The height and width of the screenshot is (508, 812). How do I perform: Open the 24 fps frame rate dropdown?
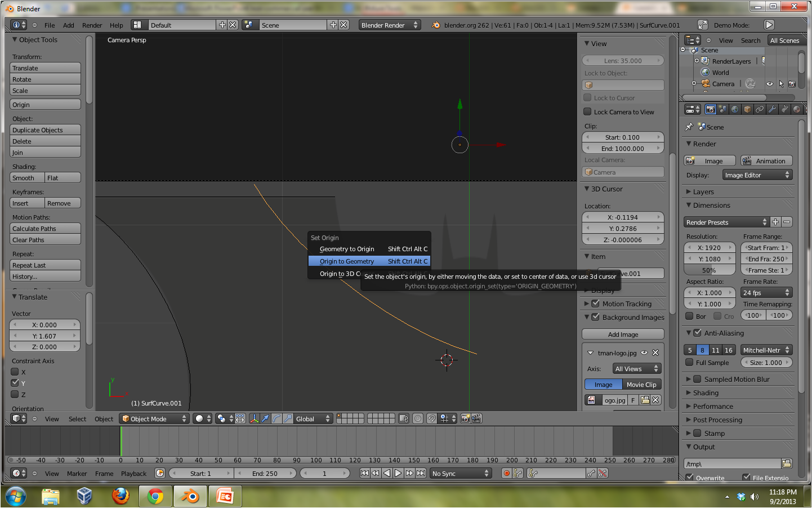click(766, 292)
